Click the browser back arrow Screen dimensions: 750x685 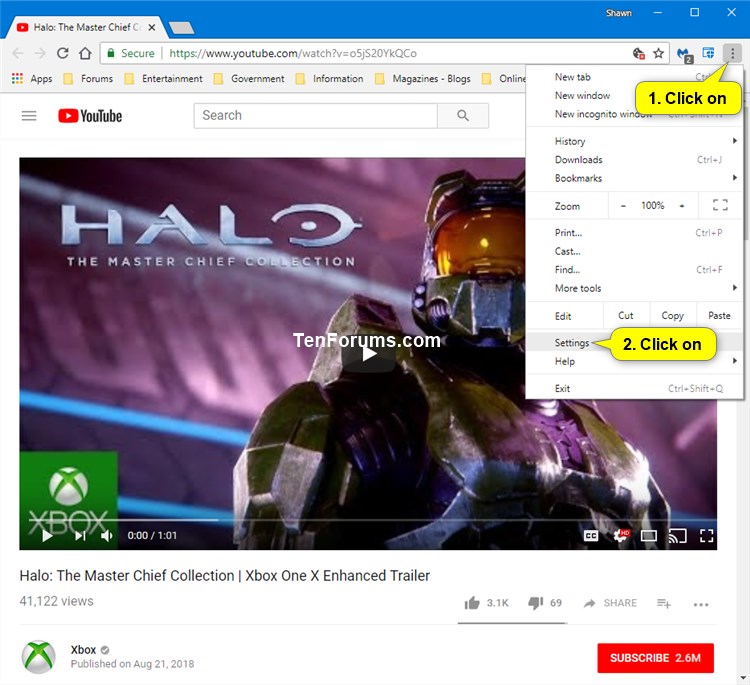[18, 53]
